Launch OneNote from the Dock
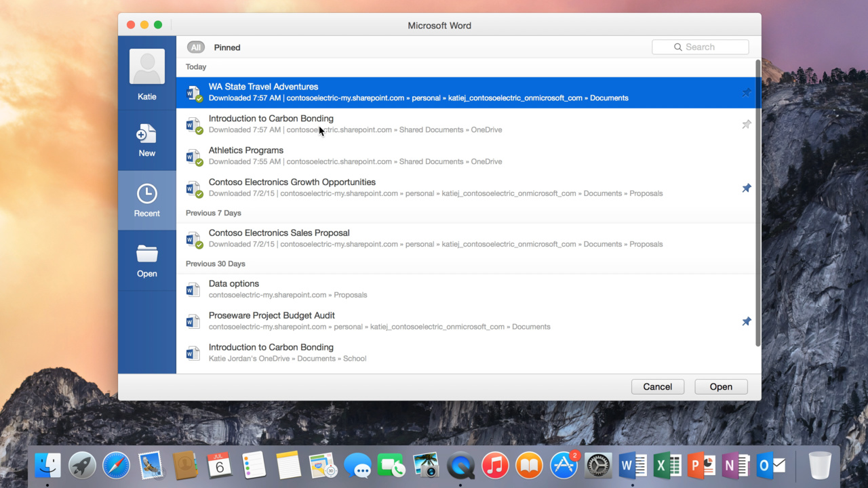Viewport: 868px width, 488px height. [x=736, y=466]
